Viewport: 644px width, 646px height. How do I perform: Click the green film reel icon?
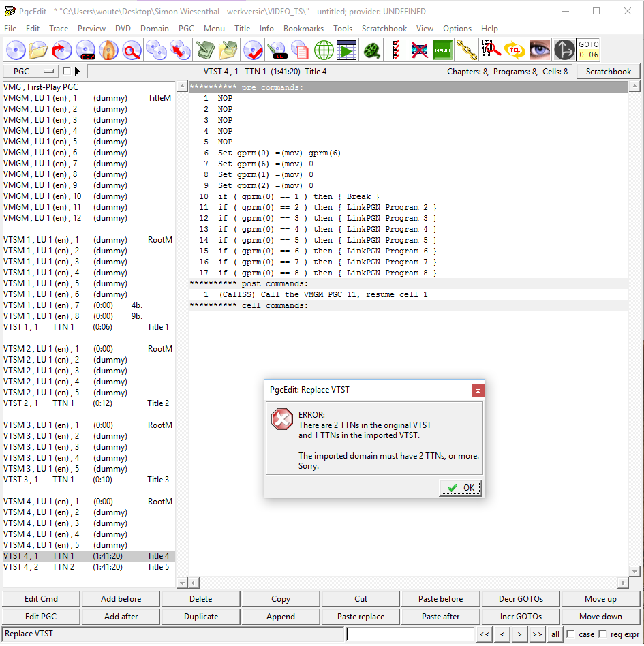(371, 50)
